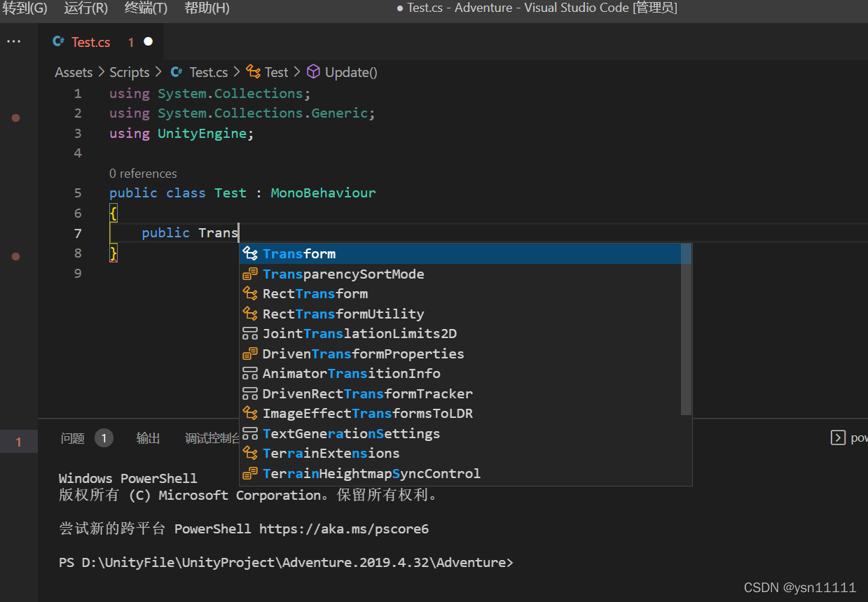This screenshot has height=602, width=868.
Task: Click the C# icon in the breadcrumb
Action: tap(177, 72)
